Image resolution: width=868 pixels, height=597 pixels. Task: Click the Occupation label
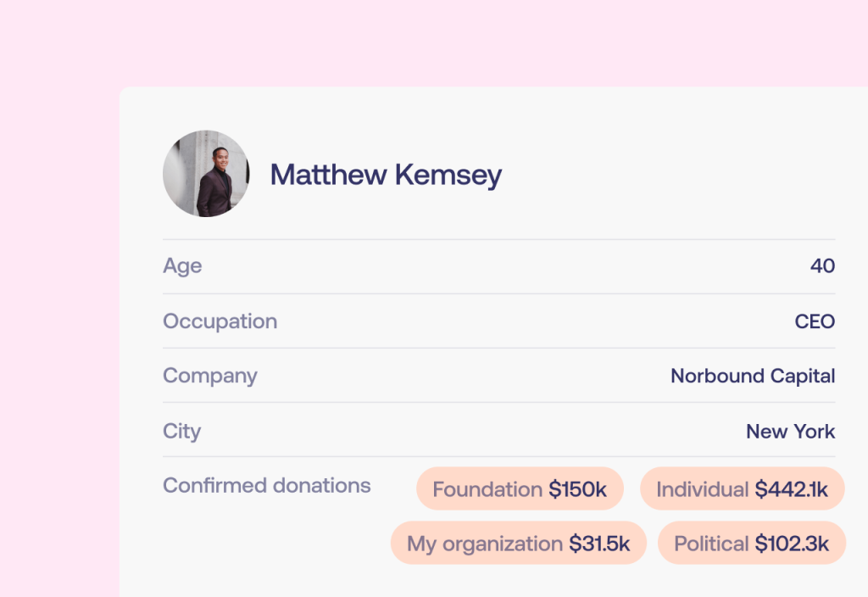pos(220,321)
